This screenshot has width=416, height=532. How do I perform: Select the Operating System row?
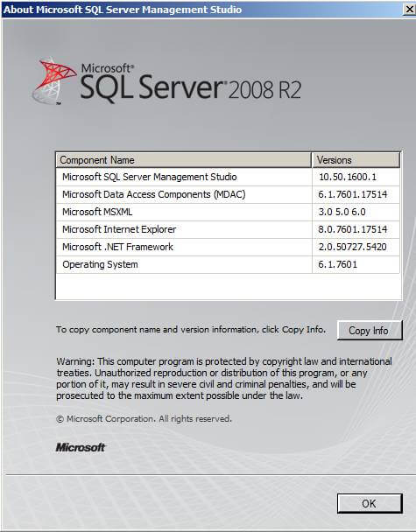pos(228,264)
